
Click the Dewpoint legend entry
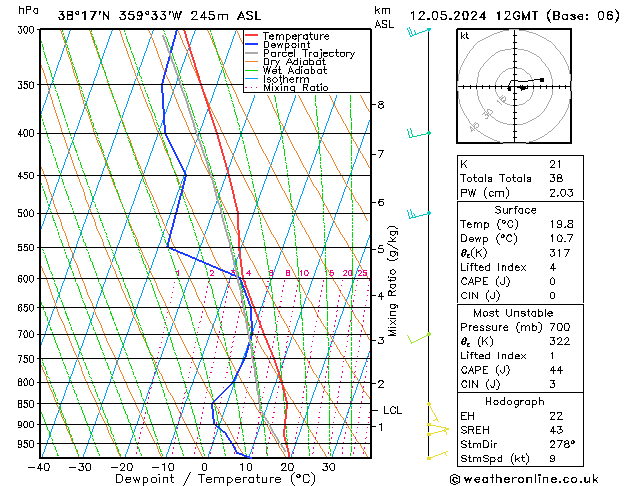(286, 45)
